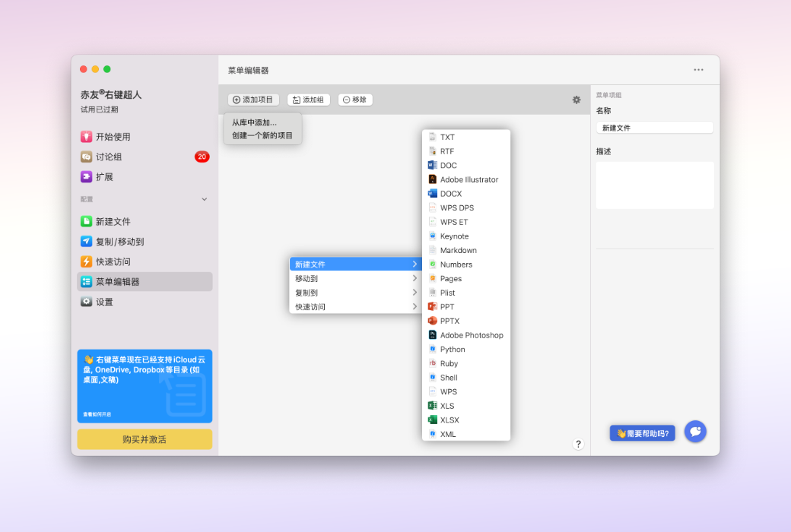Select TXT in file type list
This screenshot has height=532, width=791.
click(466, 137)
